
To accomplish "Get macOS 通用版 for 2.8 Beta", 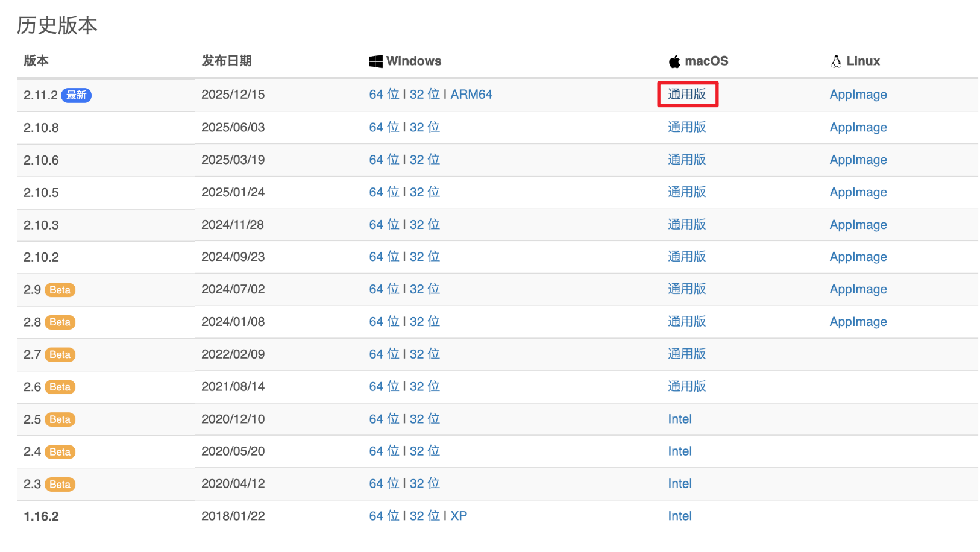I will (687, 322).
